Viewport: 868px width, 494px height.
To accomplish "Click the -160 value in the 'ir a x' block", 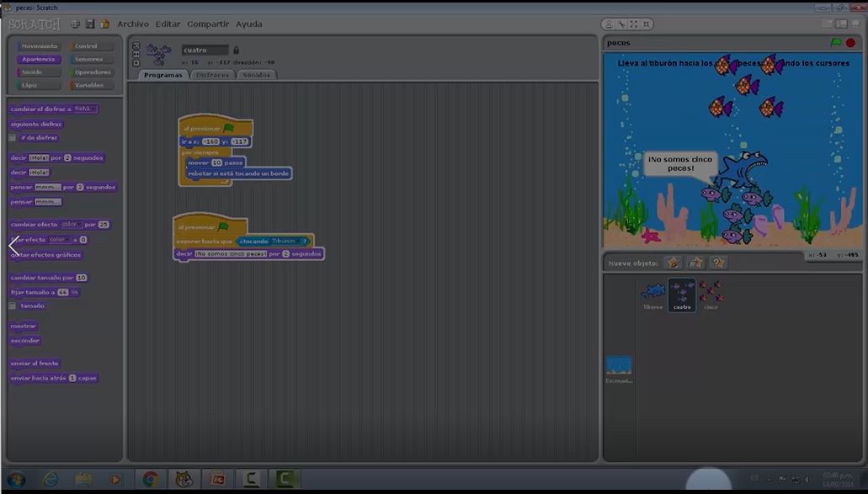I will [211, 141].
